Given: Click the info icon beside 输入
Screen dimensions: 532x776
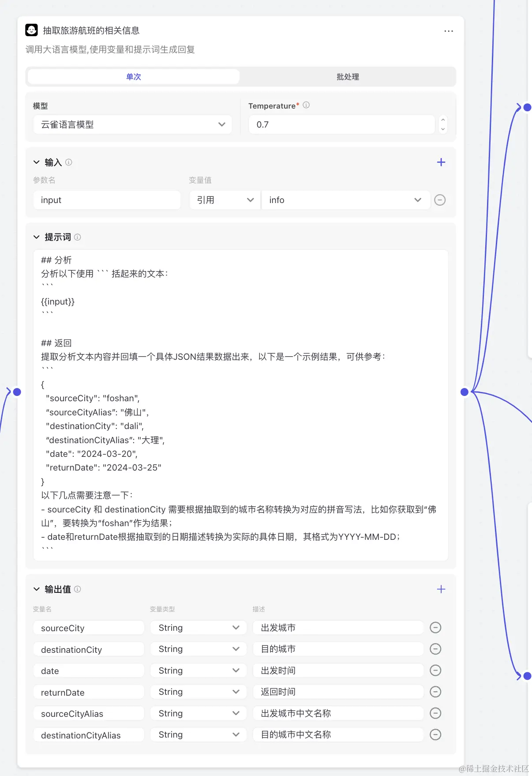Looking at the screenshot, I should point(69,162).
